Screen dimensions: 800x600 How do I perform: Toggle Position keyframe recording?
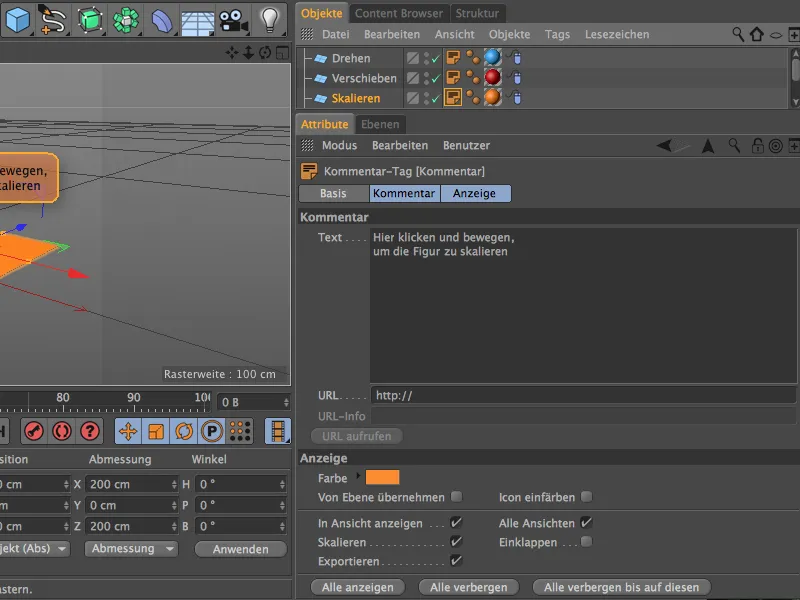(x=128, y=432)
